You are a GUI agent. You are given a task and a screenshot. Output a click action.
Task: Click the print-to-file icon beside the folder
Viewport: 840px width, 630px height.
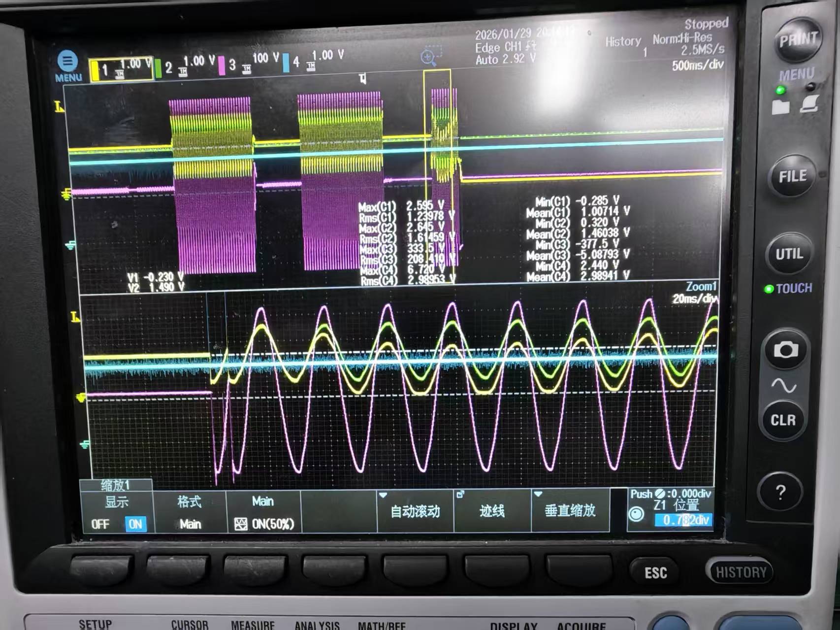point(809,104)
